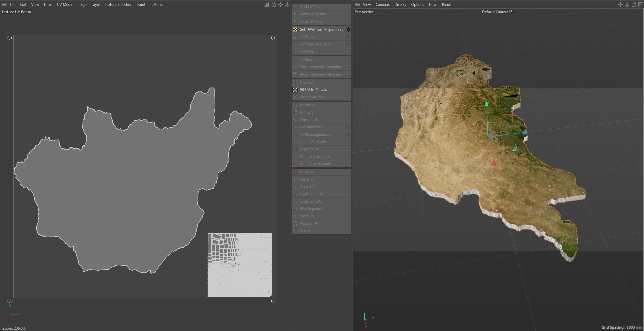Open the UV editor hamburger menu
Viewport: 644px width, 331px height.
coord(4,4)
